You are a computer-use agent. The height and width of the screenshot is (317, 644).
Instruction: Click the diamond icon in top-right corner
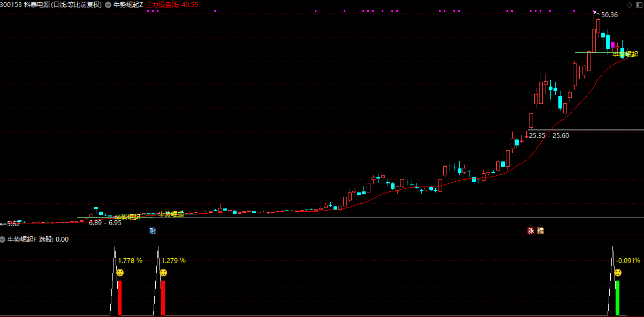pos(629,4)
